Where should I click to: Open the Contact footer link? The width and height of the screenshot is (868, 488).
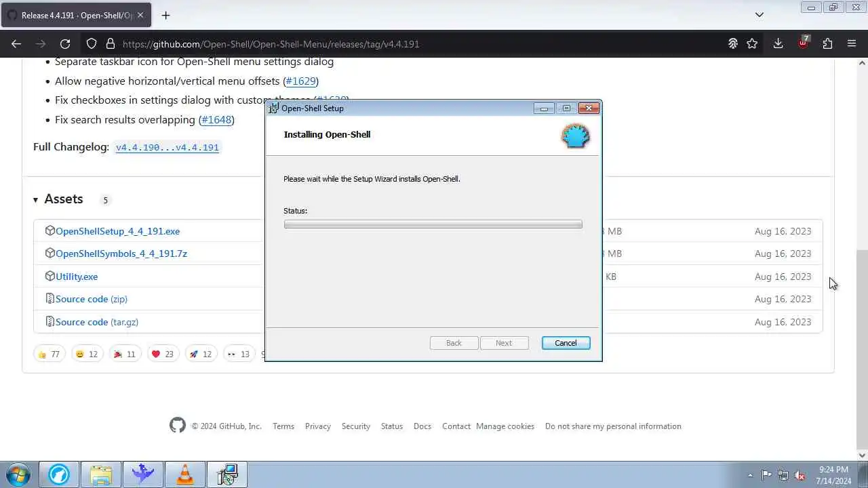[456, 426]
